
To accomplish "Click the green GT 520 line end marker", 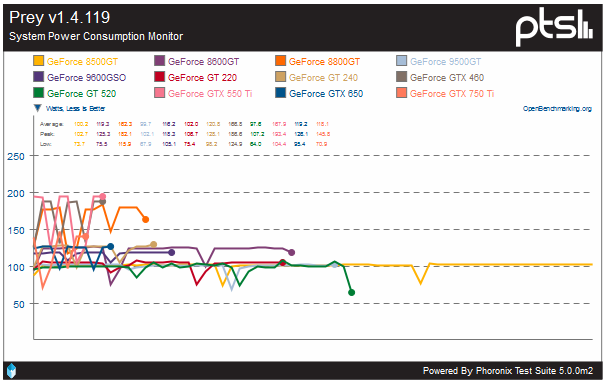I will 351,292.
